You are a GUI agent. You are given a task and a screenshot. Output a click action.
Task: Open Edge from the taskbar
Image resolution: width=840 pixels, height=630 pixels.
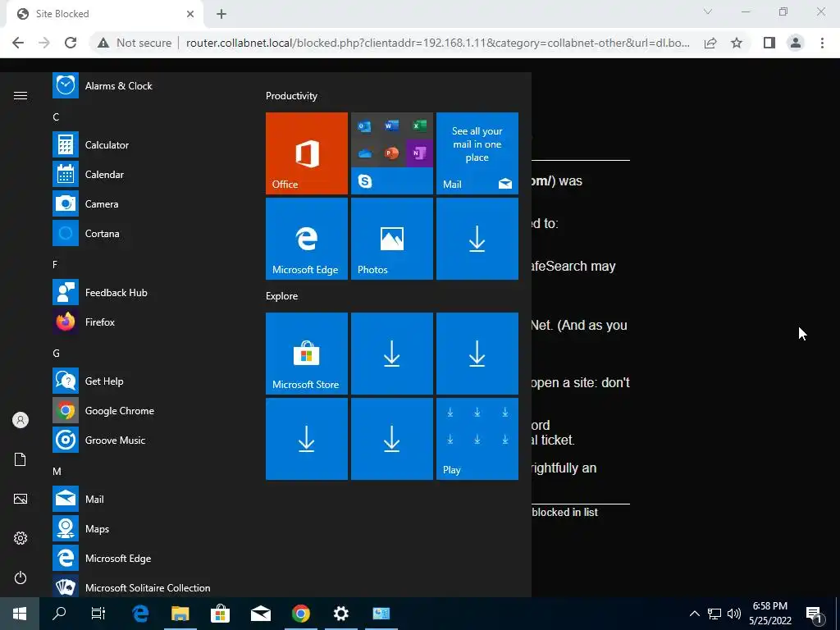140,614
